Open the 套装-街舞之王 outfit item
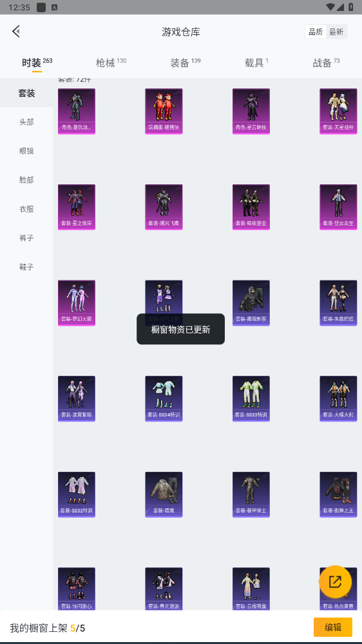Viewport: 362px width, 644px height. (338, 494)
